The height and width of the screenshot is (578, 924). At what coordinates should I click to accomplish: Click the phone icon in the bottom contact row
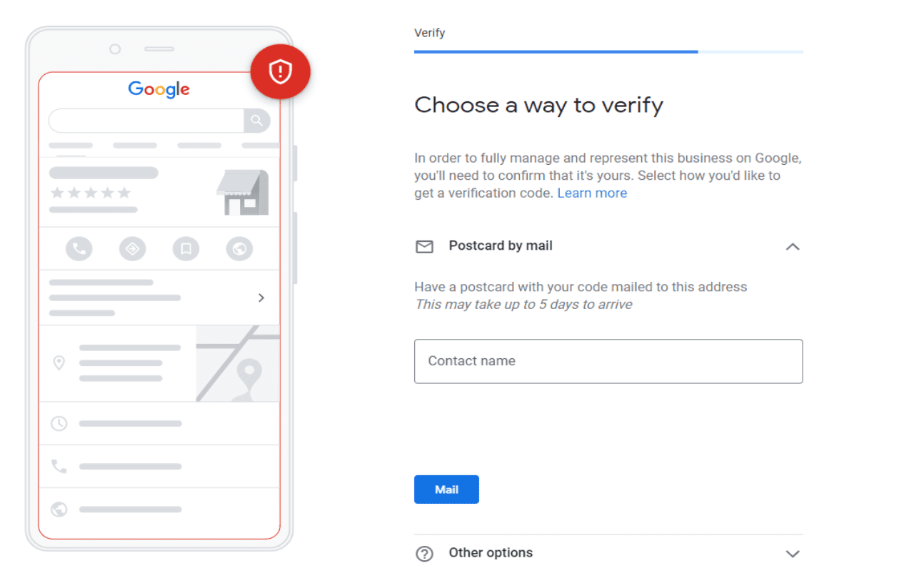point(59,466)
